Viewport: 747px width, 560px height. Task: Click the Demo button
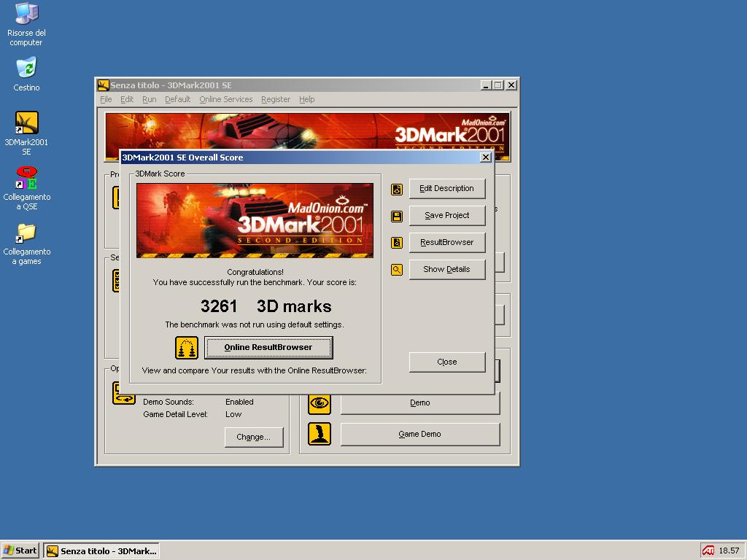(x=419, y=403)
